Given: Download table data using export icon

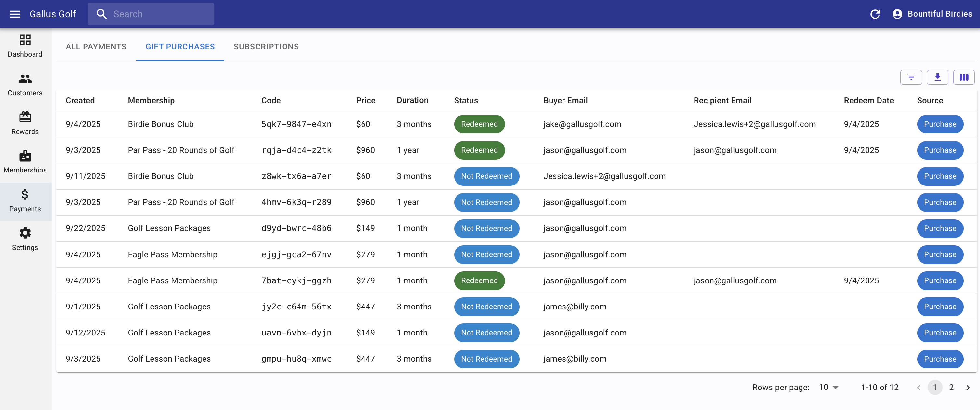Looking at the screenshot, I should [937, 77].
